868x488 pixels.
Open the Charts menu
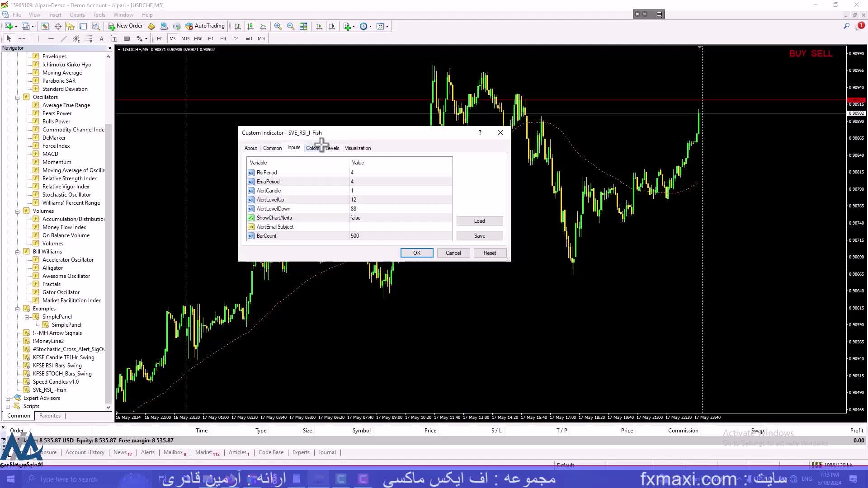coord(77,14)
